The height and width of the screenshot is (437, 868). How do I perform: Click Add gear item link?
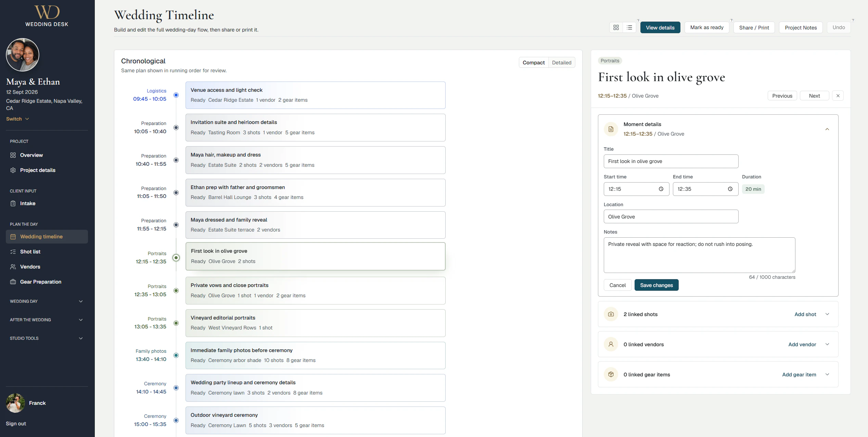[x=799, y=374]
